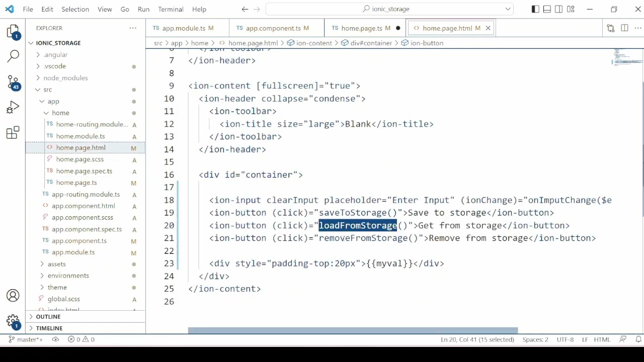Open editor more actions ellipsis

(637, 28)
